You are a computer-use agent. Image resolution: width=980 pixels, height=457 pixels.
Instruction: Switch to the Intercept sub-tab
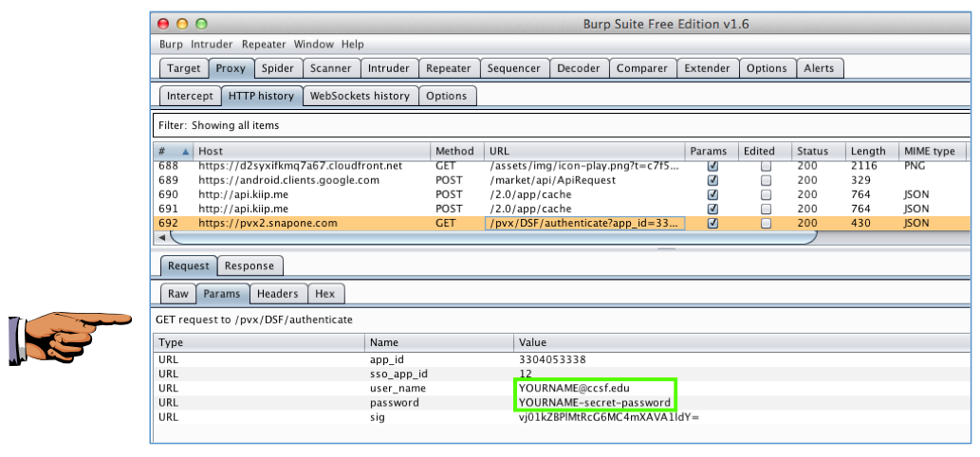(x=190, y=96)
